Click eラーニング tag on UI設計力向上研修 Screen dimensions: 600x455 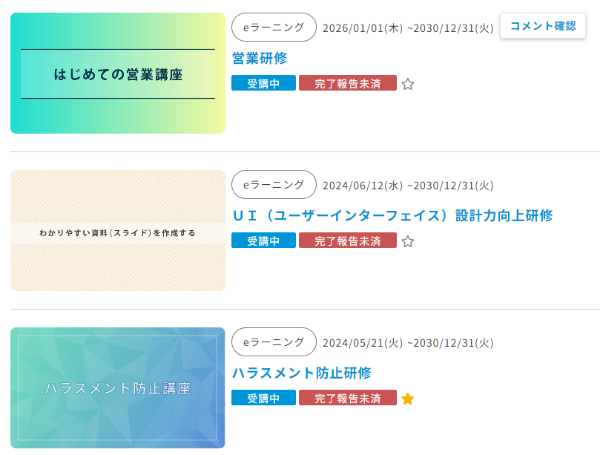pyautogui.click(x=273, y=185)
